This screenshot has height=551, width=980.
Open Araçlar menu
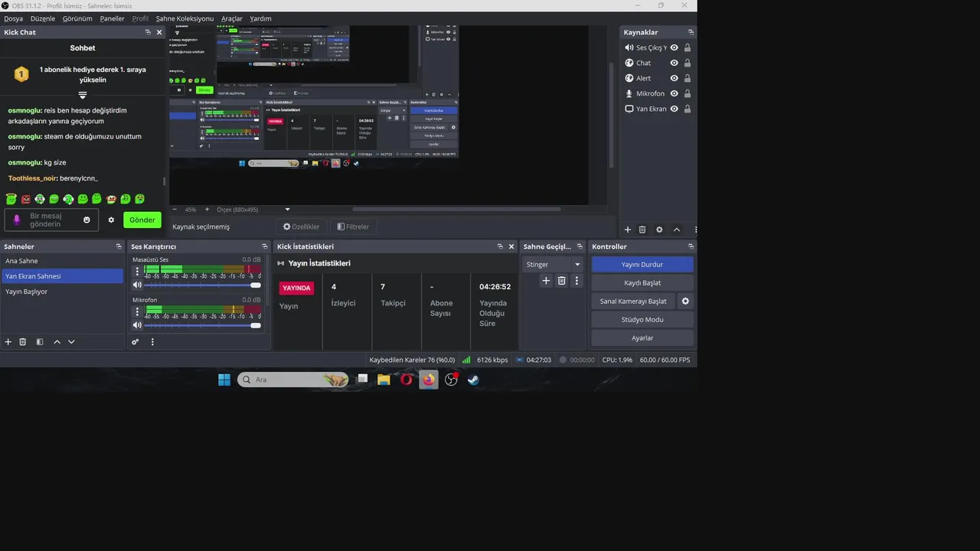coord(232,18)
